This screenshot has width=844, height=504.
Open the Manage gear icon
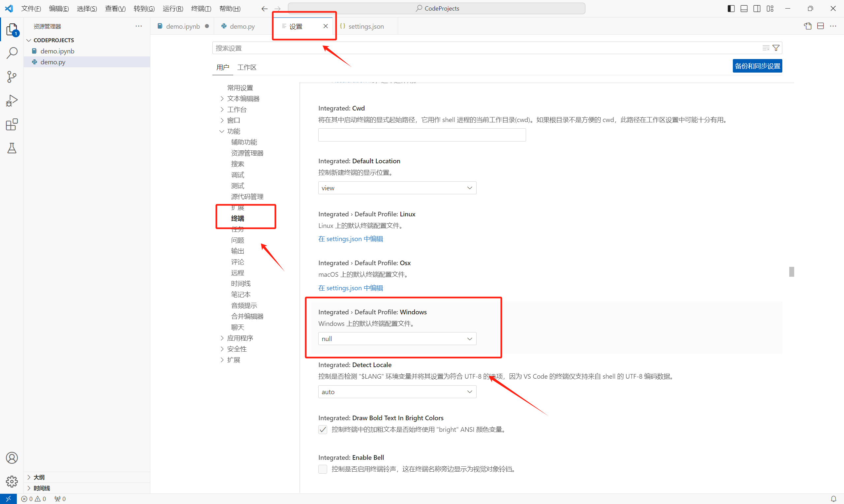pyautogui.click(x=12, y=481)
